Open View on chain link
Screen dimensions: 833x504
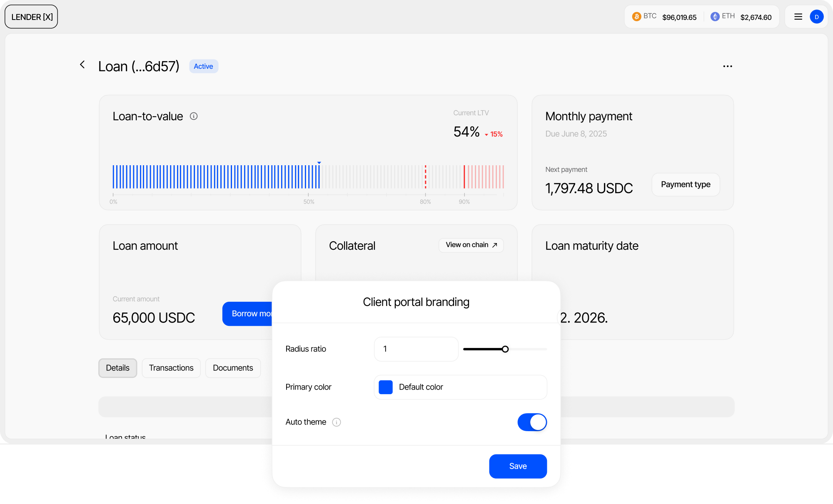(x=471, y=245)
